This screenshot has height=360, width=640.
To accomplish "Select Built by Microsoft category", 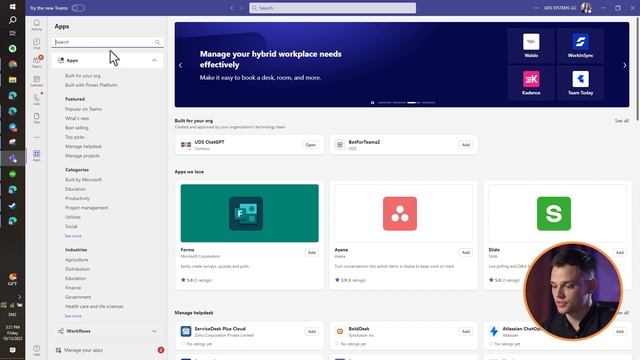I will pos(83,180).
